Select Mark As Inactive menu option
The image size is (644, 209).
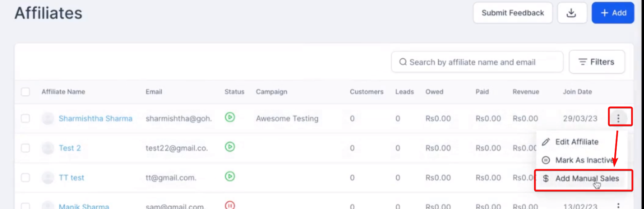[x=581, y=160]
